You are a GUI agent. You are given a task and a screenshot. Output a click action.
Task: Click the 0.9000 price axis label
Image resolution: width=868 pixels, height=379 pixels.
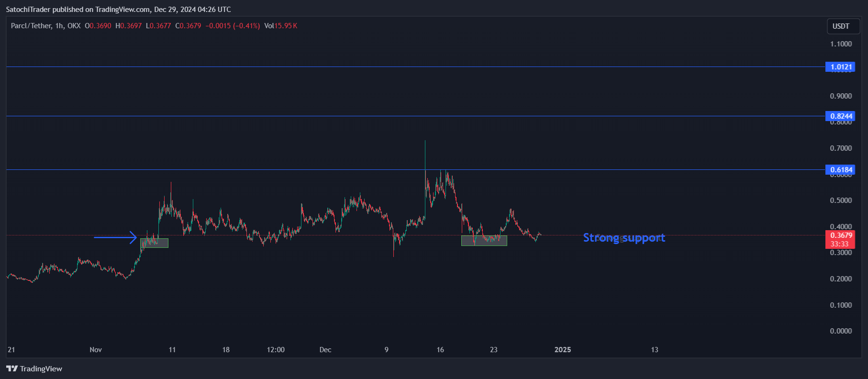pos(841,96)
